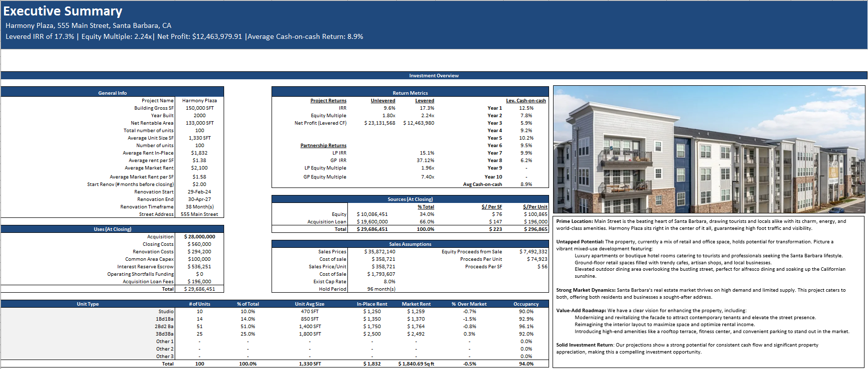Select the Uses (At Closing) table header
Image resolution: width=868 pixels, height=369 pixels.
[x=112, y=229]
